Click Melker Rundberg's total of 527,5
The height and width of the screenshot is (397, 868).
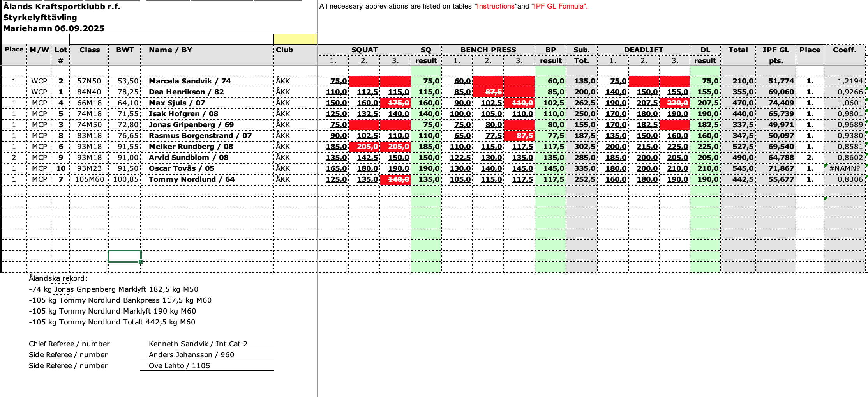738,147
